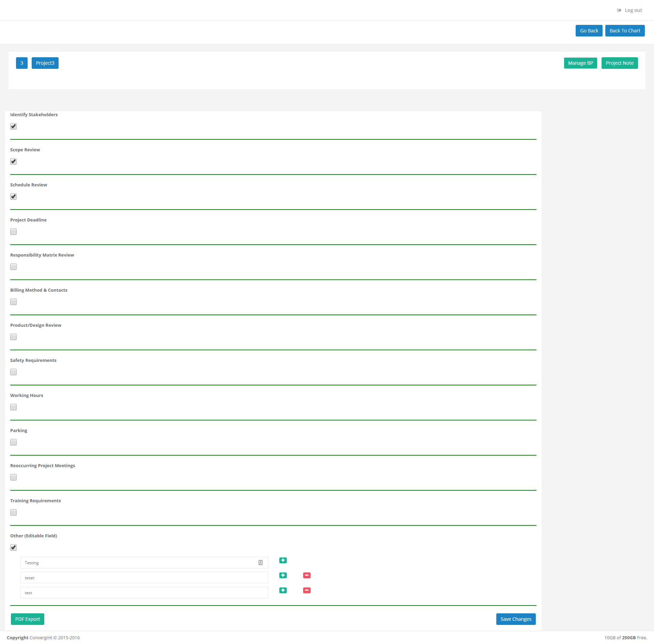Screen dimensions: 654x644
Task: Export checklist using PDF Export button
Action: point(28,619)
